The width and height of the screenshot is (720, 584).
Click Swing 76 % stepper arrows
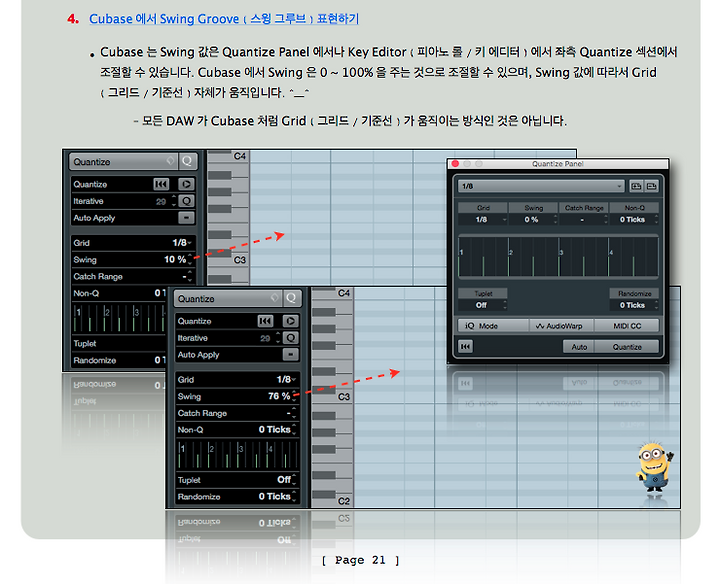[294, 396]
